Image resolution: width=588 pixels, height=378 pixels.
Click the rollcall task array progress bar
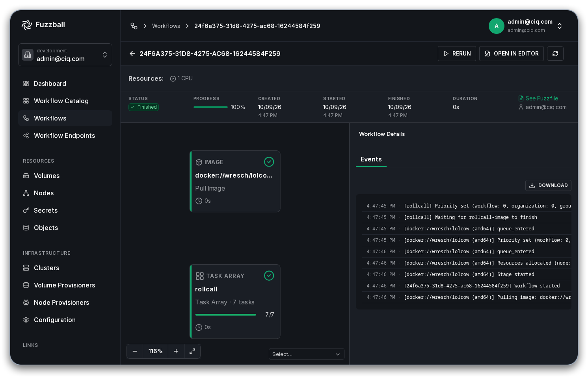226,315
